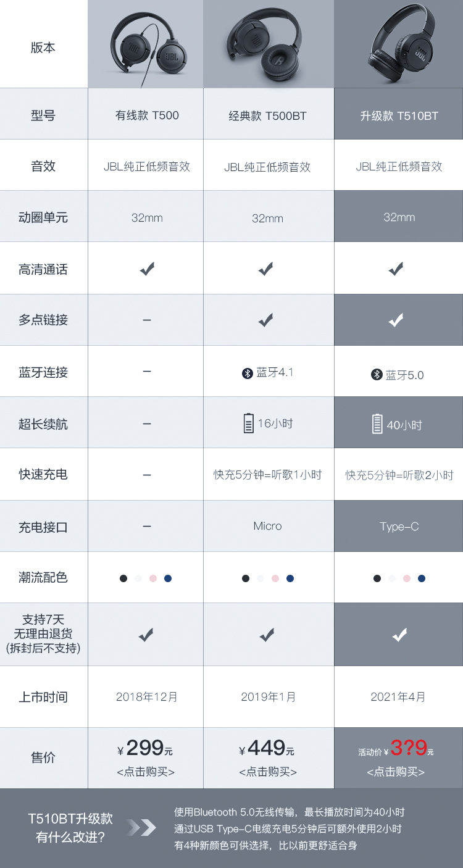Select the black color dot for T500
Screen dimensions: 463x868
[x=123, y=578]
